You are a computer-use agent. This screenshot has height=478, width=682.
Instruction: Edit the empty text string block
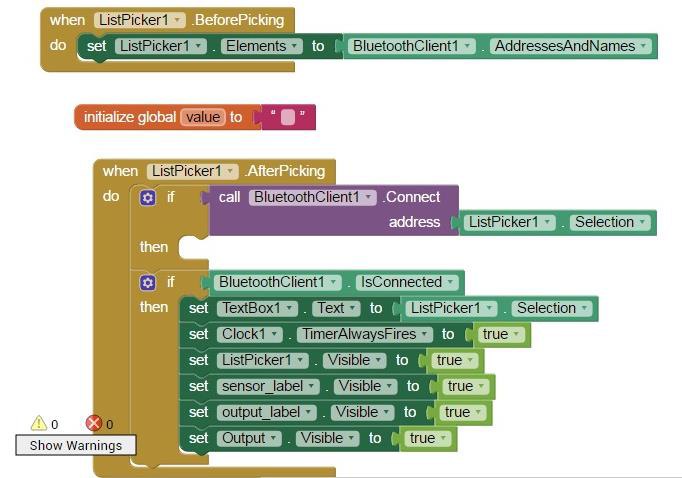point(288,117)
